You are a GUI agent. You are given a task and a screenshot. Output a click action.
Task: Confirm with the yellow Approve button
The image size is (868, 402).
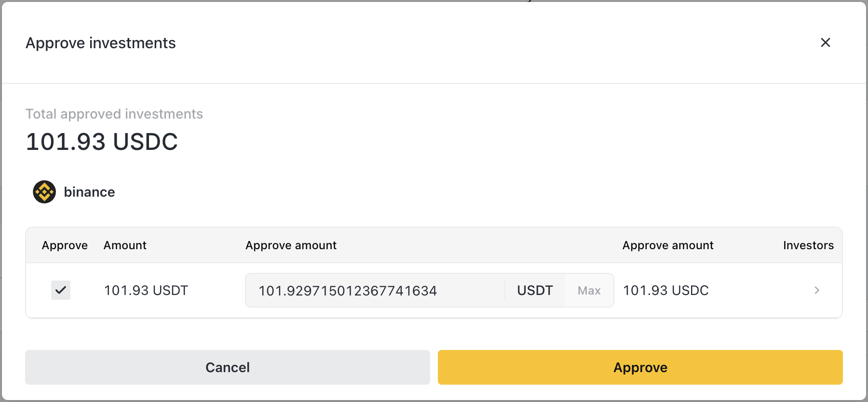(640, 367)
